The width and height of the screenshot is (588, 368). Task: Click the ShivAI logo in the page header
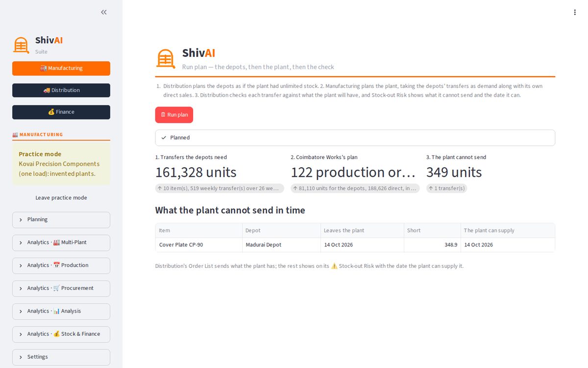click(166, 58)
